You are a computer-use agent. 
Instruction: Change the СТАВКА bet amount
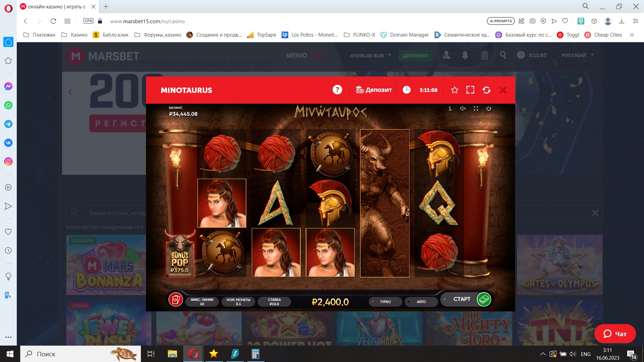click(274, 302)
